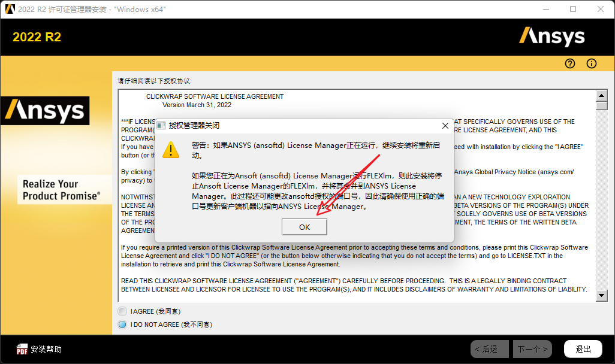Select the I DO NOT AGREE radio button

click(x=122, y=324)
